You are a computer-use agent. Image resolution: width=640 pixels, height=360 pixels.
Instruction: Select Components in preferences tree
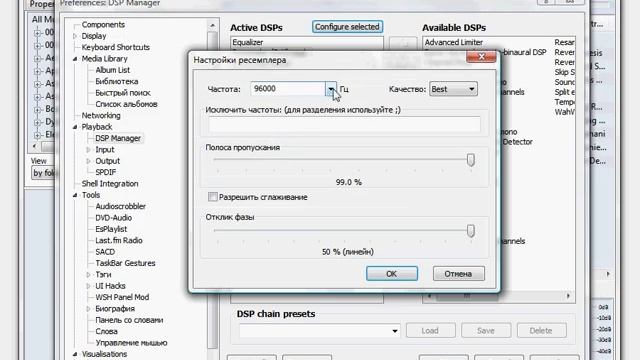coord(103,24)
